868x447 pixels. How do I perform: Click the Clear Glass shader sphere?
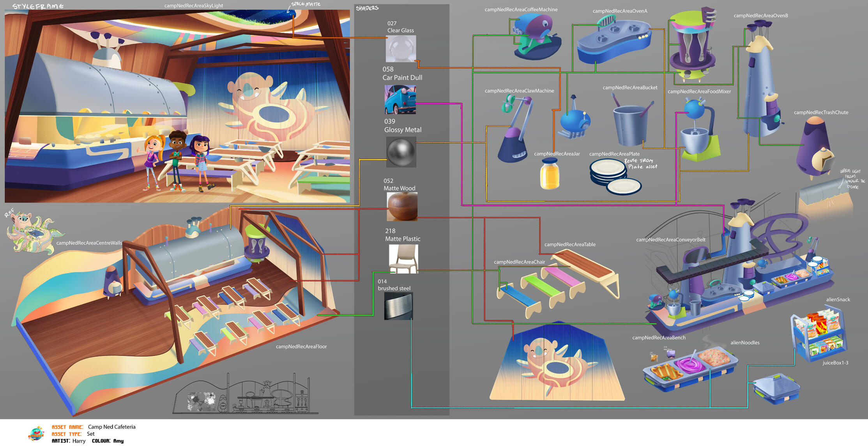pos(401,49)
